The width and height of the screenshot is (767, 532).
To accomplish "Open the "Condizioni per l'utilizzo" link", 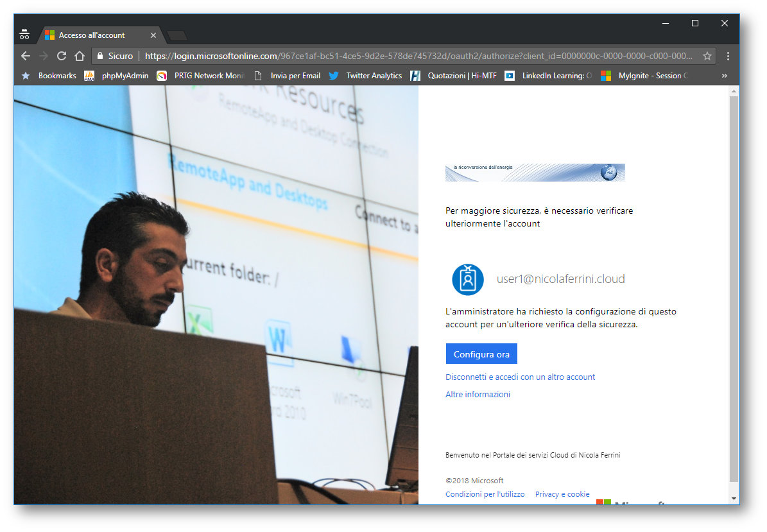I will (x=485, y=494).
